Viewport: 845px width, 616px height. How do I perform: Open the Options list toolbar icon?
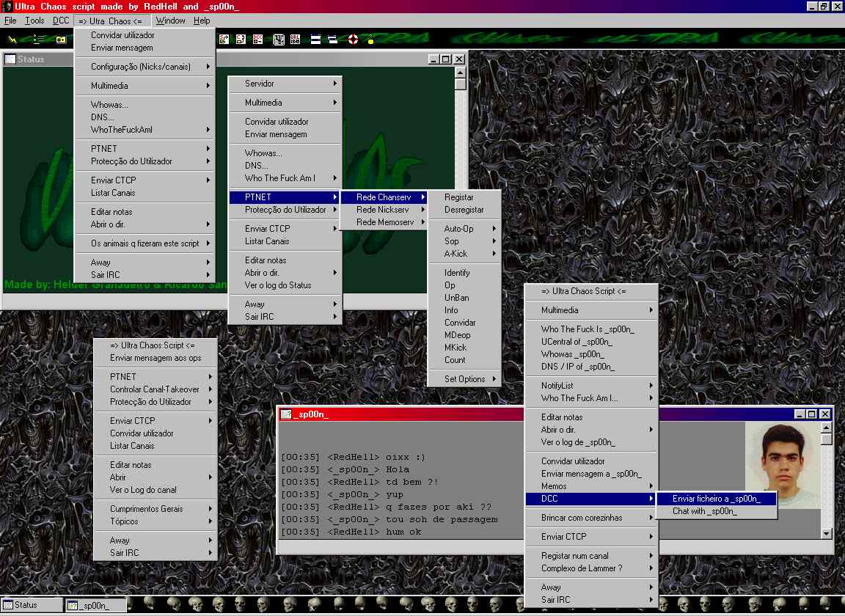37,39
